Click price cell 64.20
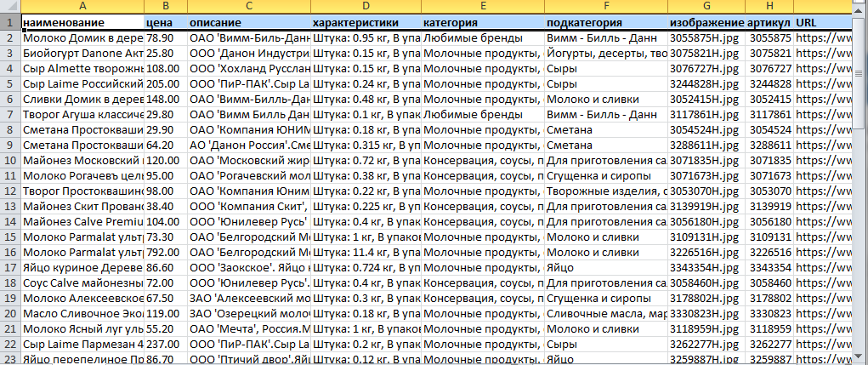This screenshot has width=868, height=365. (166, 145)
